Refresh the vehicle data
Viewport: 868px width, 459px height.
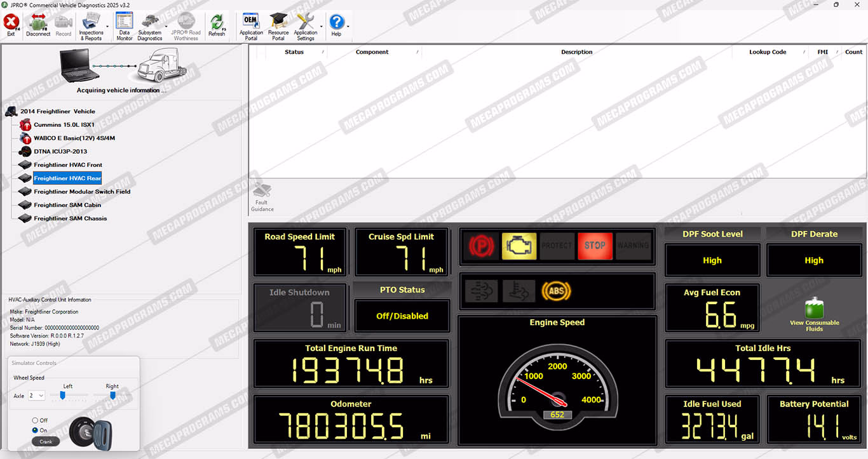(x=217, y=25)
